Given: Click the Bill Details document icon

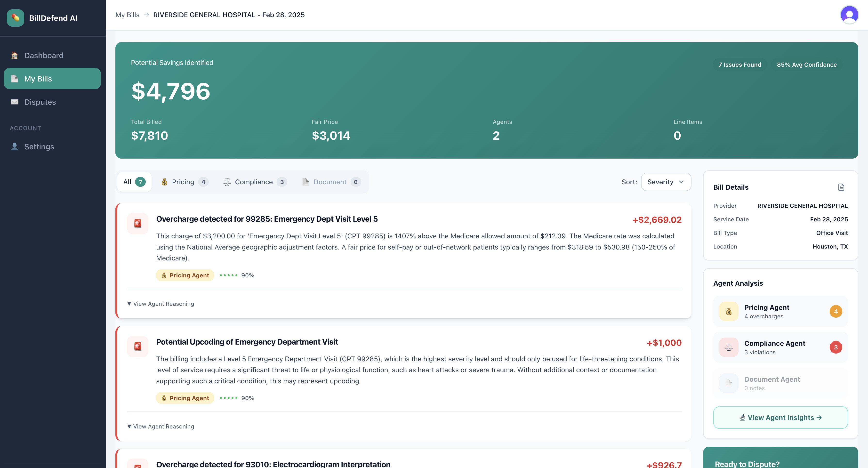Looking at the screenshot, I should point(841,187).
